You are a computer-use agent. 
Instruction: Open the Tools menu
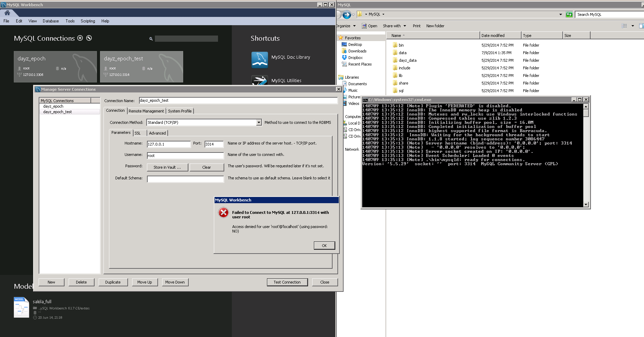[70, 21]
